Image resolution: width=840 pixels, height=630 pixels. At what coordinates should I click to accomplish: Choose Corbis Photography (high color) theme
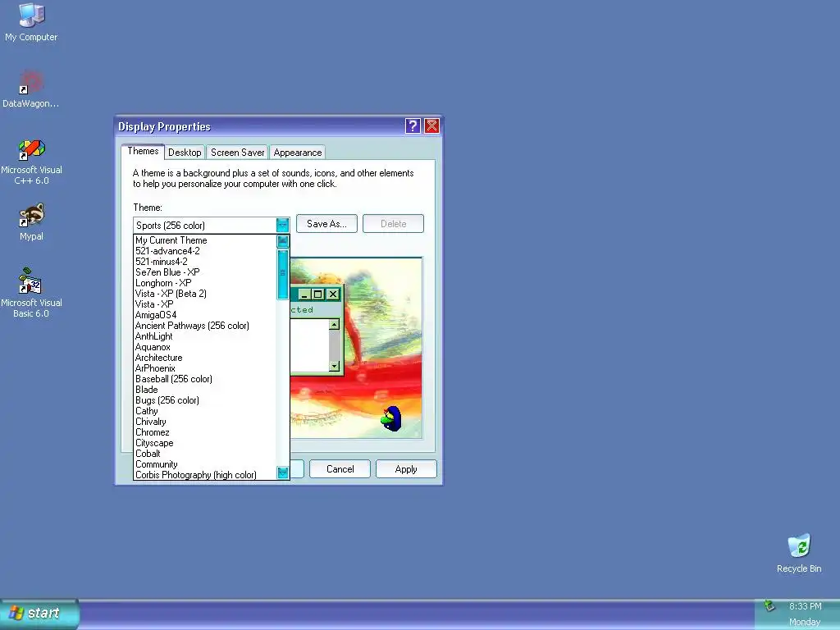(x=204, y=475)
